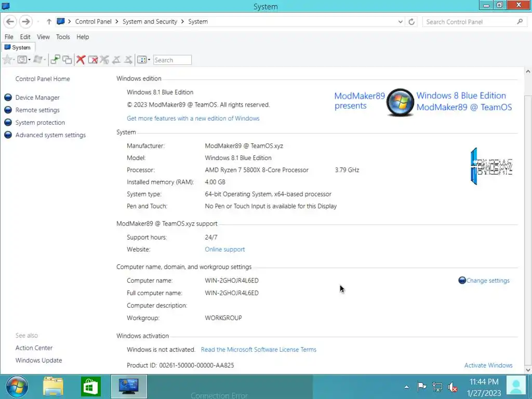
Task: Click the Remote settings shield icon
Action: click(8, 110)
